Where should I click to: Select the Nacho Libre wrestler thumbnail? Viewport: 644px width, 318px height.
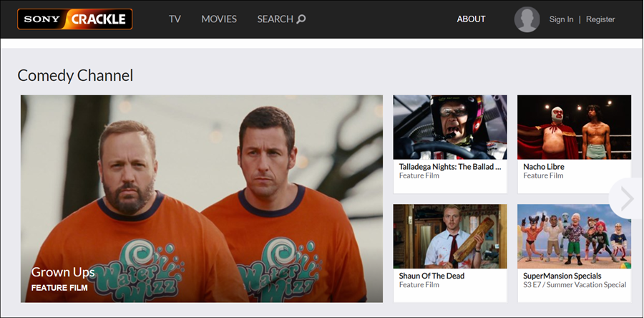click(574, 127)
